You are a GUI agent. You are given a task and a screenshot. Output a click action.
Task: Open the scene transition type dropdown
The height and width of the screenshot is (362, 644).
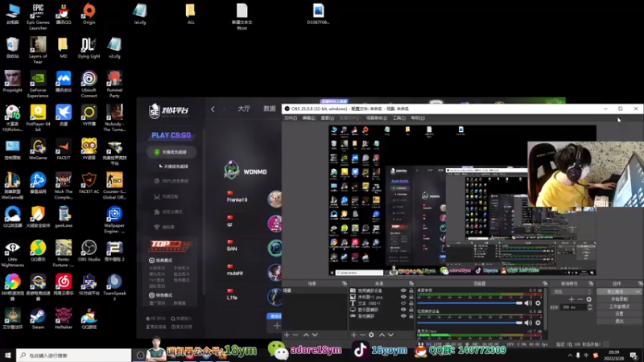click(x=572, y=292)
